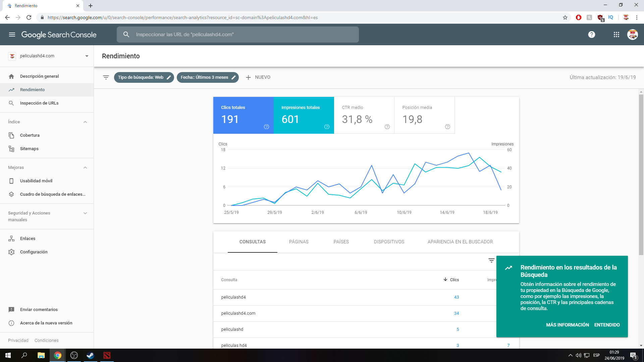Switch to APARIENCIA EN EL BUSCADOR tab
The image size is (644, 362).
click(460, 242)
